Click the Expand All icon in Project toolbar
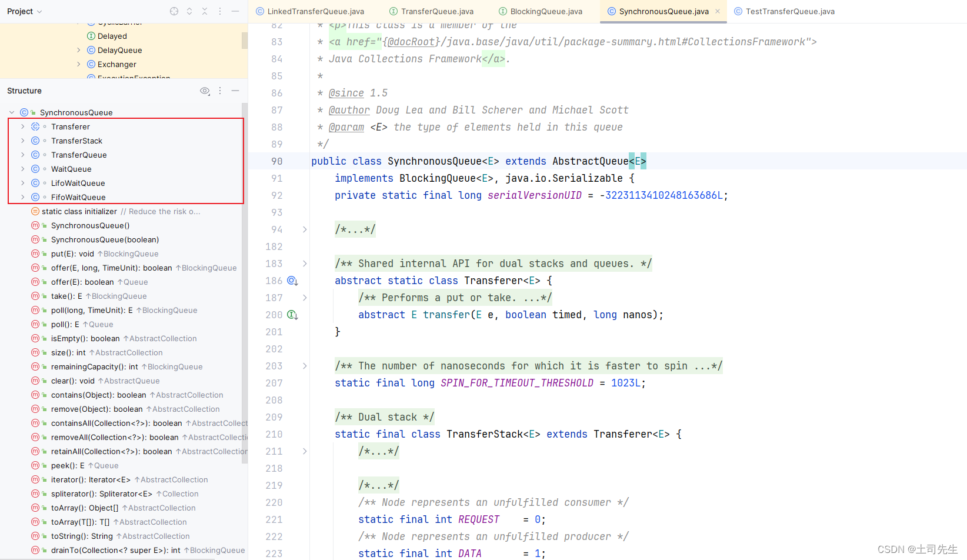The width and height of the screenshot is (967, 560). (x=189, y=11)
